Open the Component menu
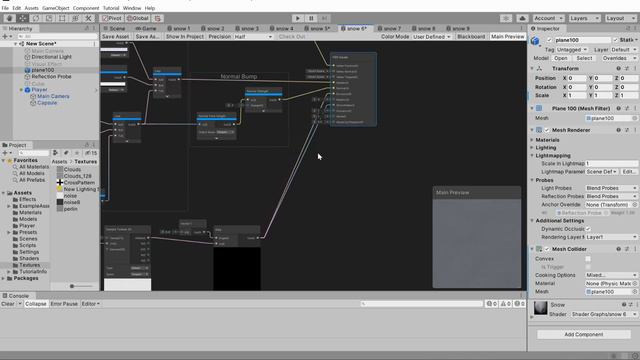 [x=86, y=8]
